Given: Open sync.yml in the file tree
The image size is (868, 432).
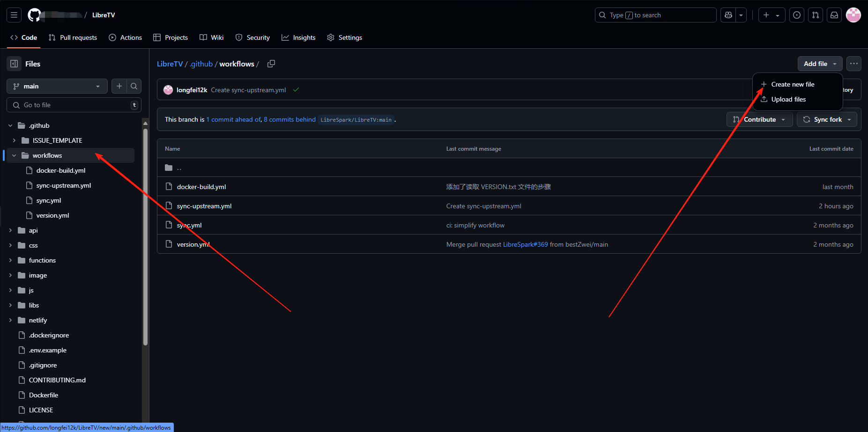Looking at the screenshot, I should pos(49,200).
